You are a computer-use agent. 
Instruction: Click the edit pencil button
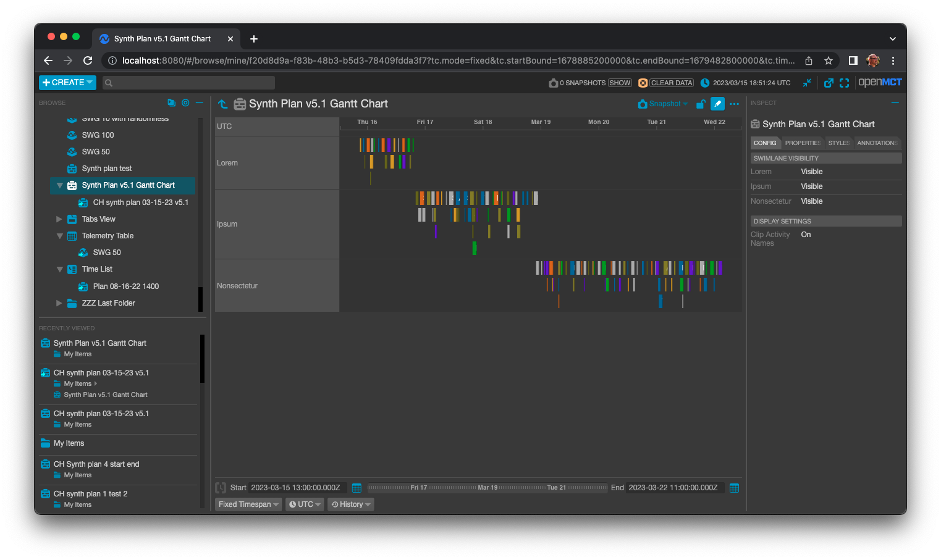click(x=717, y=104)
